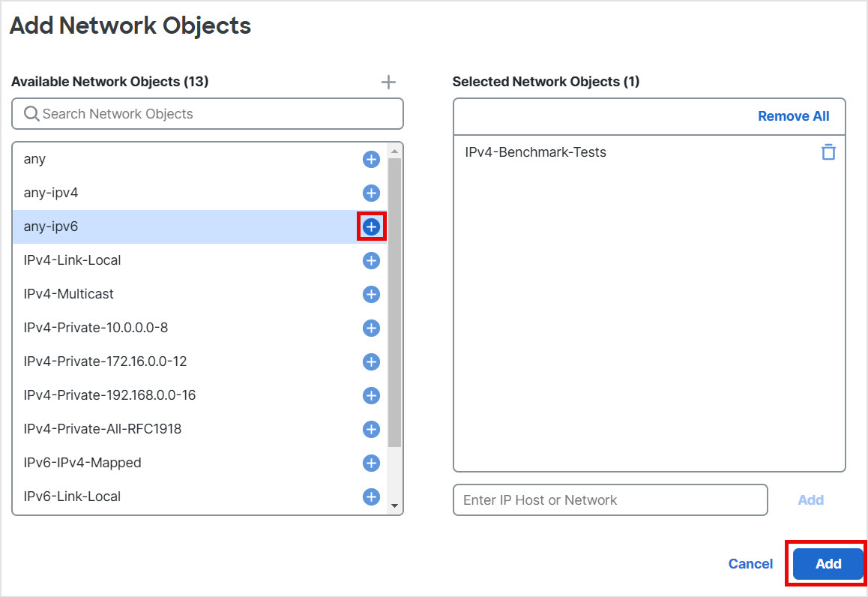Create a new network object via the plus sign
868x597 pixels.
tap(388, 82)
